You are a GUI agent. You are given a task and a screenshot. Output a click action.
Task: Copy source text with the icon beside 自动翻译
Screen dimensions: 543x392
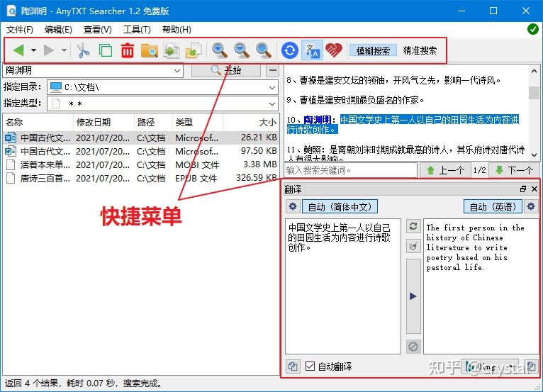point(293,366)
